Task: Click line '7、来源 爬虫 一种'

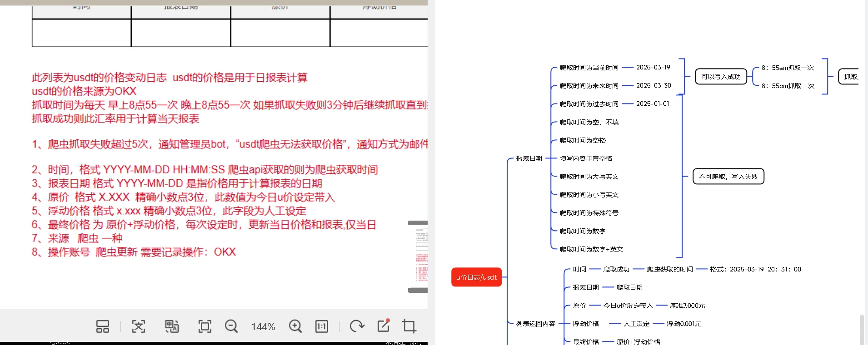Action: click(77, 238)
